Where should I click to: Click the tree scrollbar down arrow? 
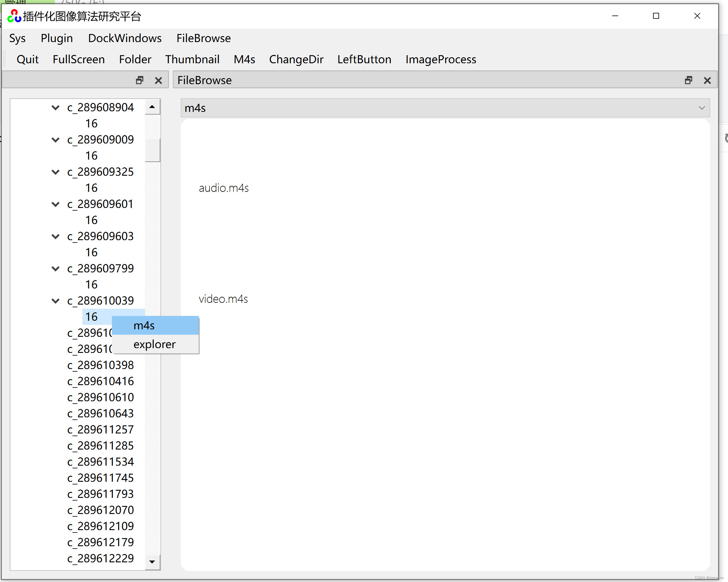(x=152, y=562)
